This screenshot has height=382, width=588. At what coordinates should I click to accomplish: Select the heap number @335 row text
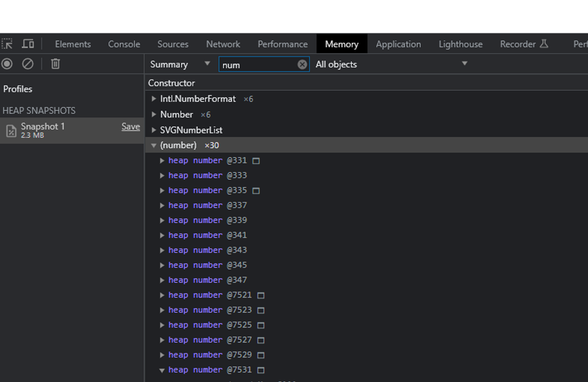coord(208,190)
